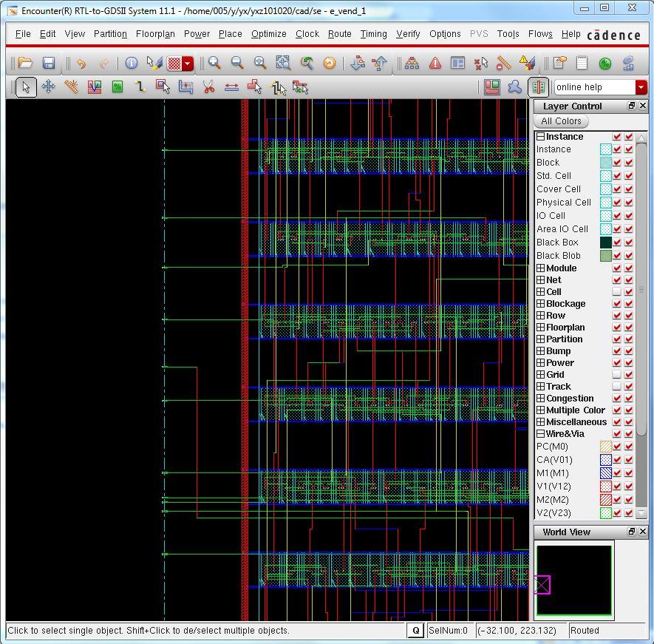The image size is (654, 644).
Task: Enable the Cell layer visibility checkbox
Action: 616,292
